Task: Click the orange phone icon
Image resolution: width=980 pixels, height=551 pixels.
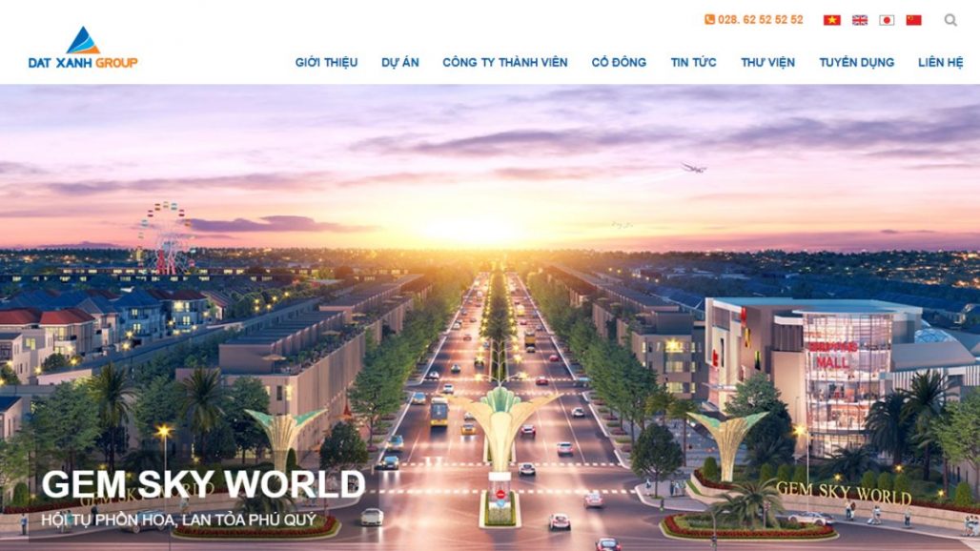Action: tap(709, 19)
